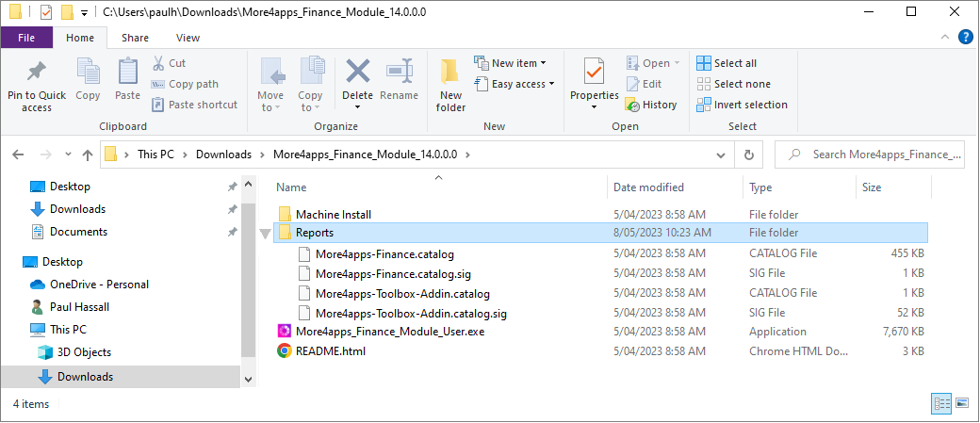The height and width of the screenshot is (423, 980).
Task: Cut the selected item
Action: [x=169, y=63]
